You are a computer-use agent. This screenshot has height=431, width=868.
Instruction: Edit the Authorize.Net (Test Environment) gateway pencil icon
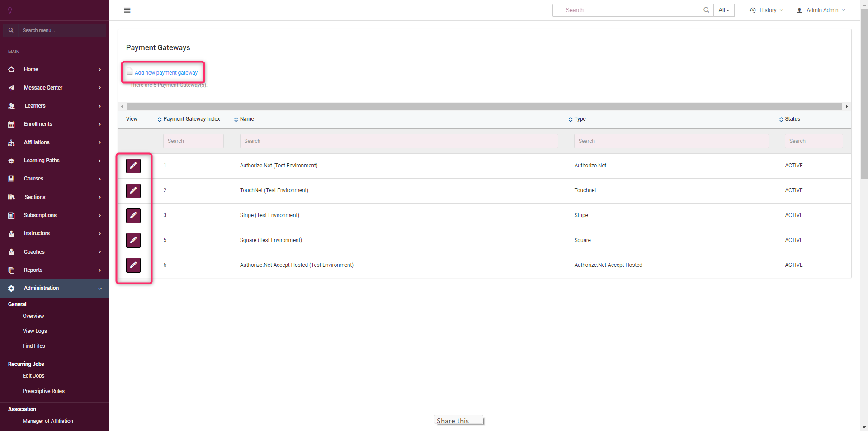pos(133,166)
